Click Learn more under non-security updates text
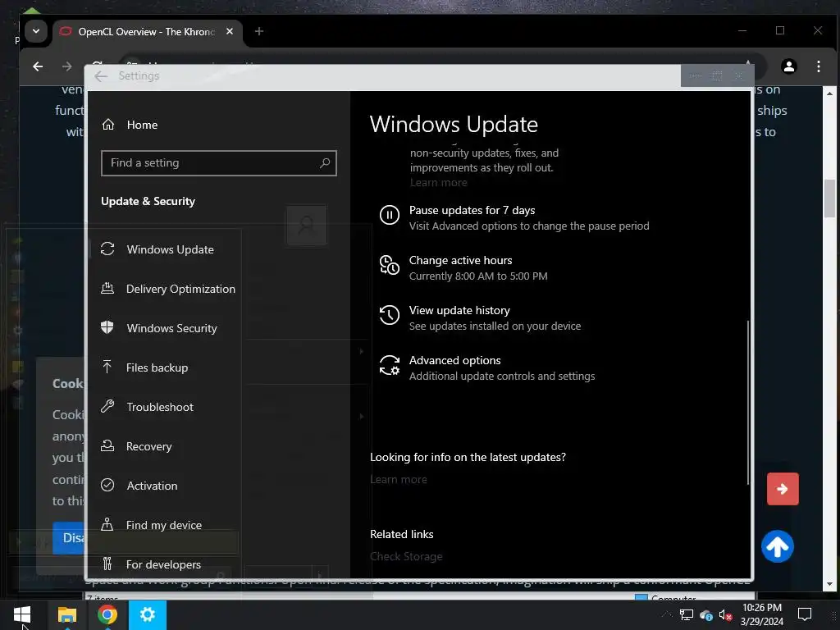 [x=439, y=183]
